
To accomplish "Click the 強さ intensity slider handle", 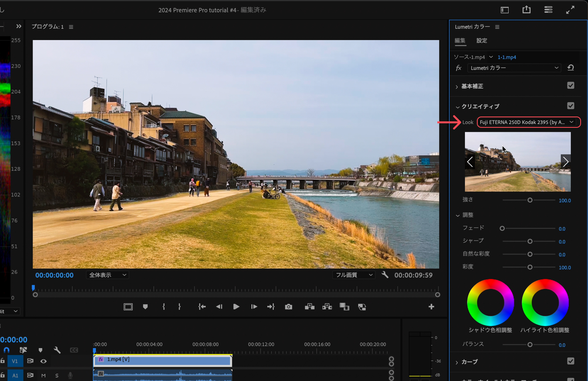I will click(530, 200).
